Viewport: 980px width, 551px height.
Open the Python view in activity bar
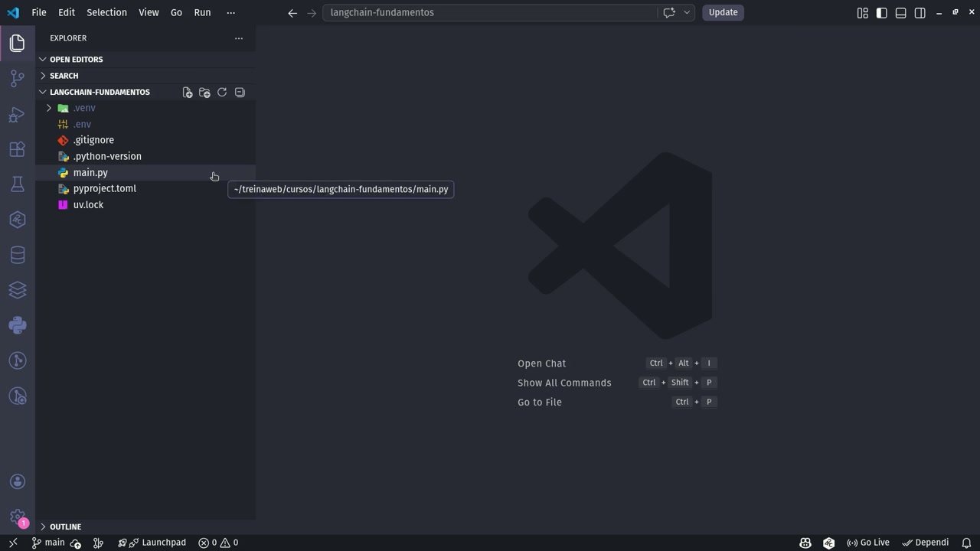click(17, 325)
